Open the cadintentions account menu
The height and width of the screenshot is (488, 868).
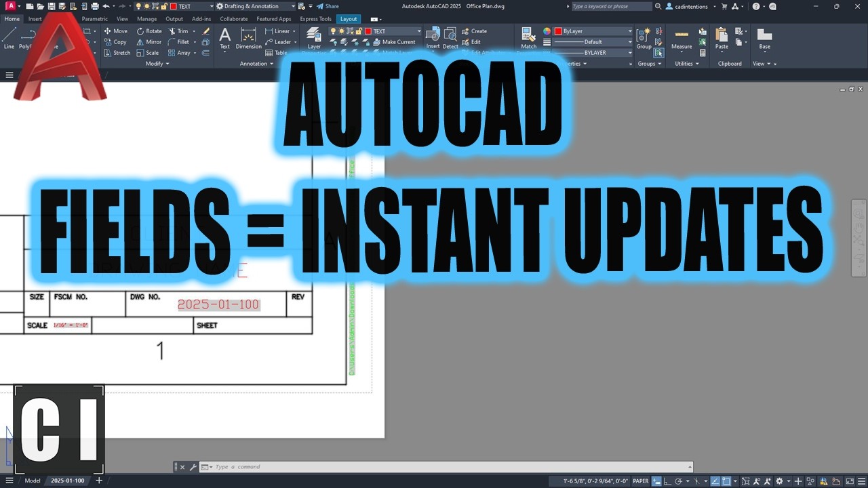click(690, 6)
